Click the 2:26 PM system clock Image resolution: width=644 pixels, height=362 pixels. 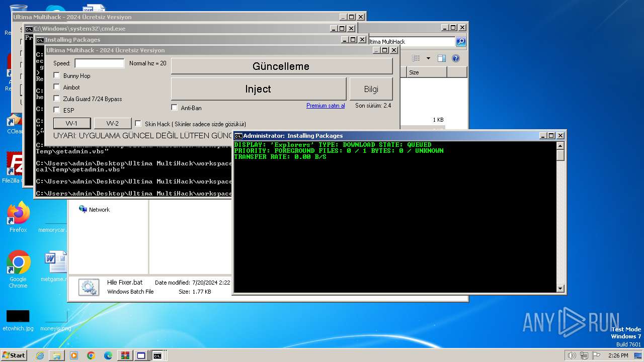(618, 355)
